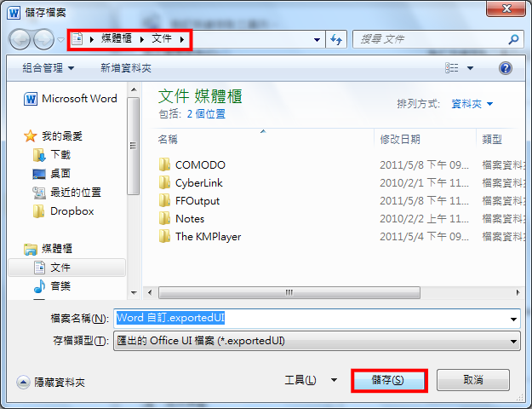
Task: Open the 組合管理 menu
Action: tap(49, 68)
